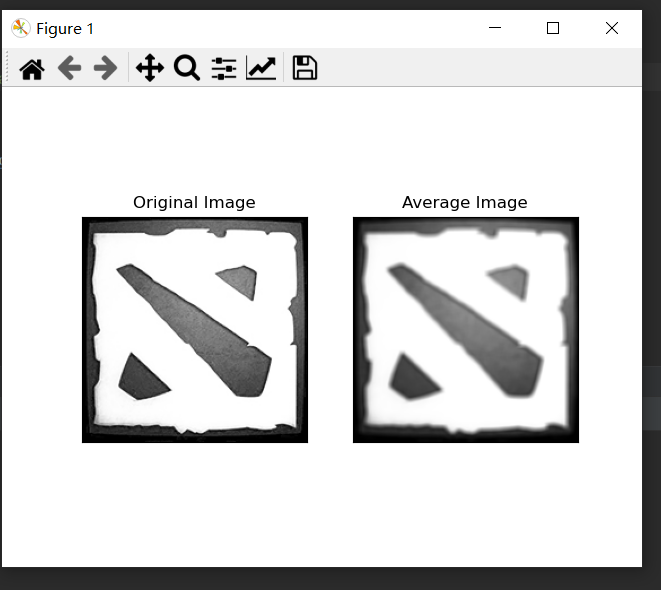Click the Average Image blurred plot
Image resolution: width=661 pixels, height=590 pixels.
466,330
